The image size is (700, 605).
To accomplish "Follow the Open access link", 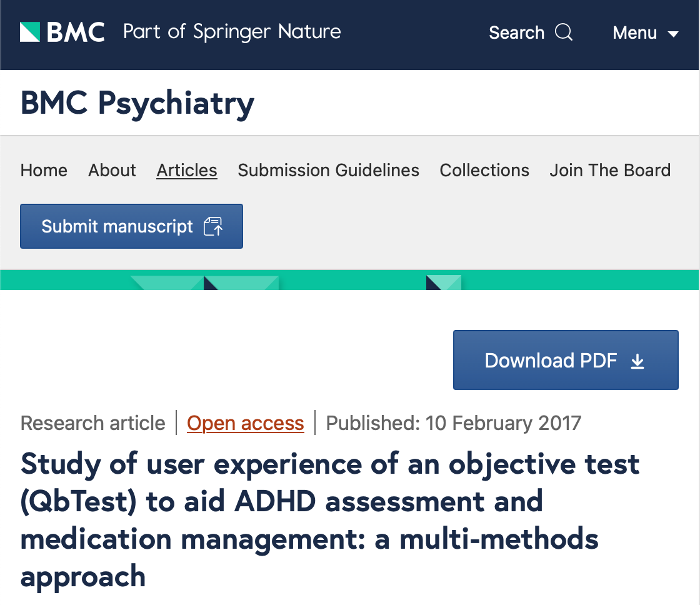I will tap(245, 423).
